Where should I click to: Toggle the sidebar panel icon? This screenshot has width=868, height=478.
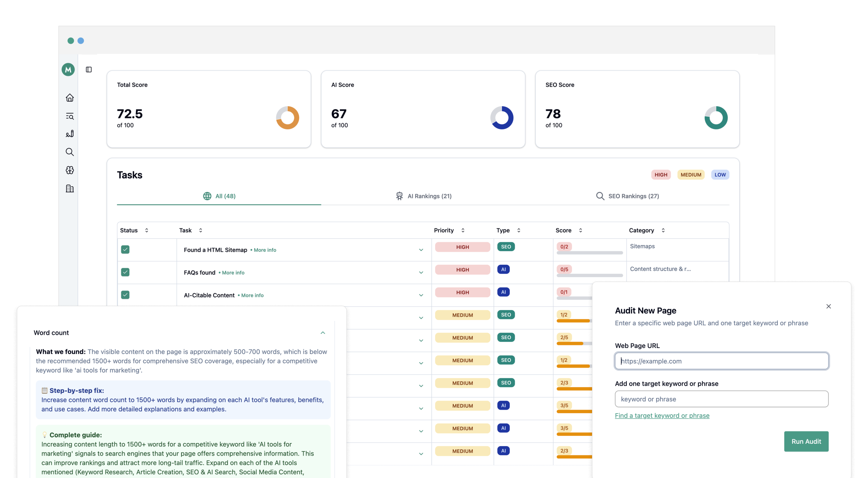[89, 70]
